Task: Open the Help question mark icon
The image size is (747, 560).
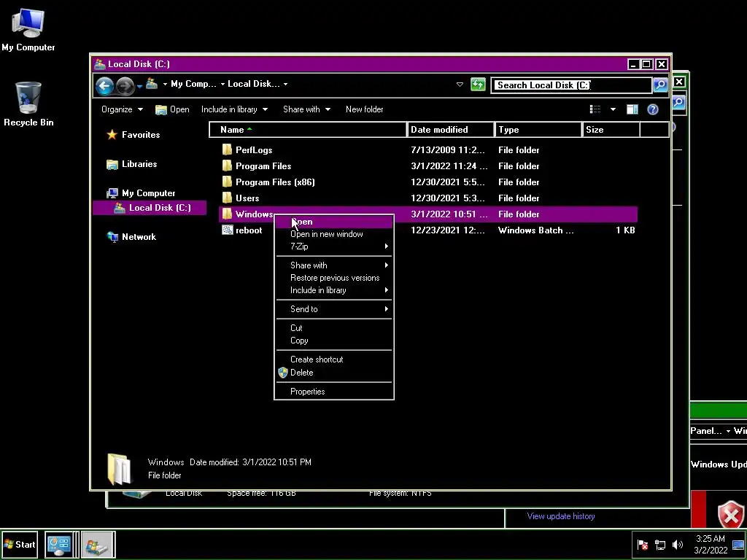Action: point(653,109)
